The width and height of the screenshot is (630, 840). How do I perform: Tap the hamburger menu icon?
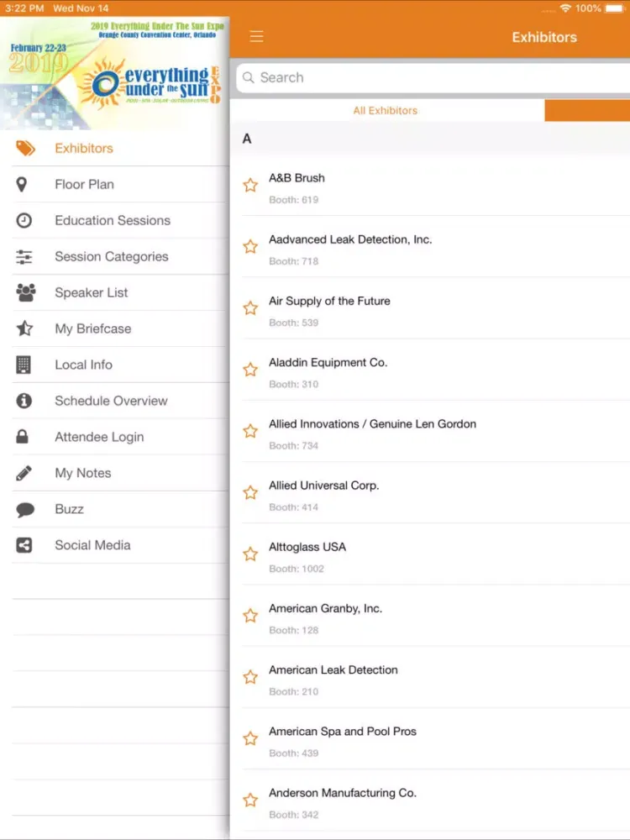click(x=256, y=36)
